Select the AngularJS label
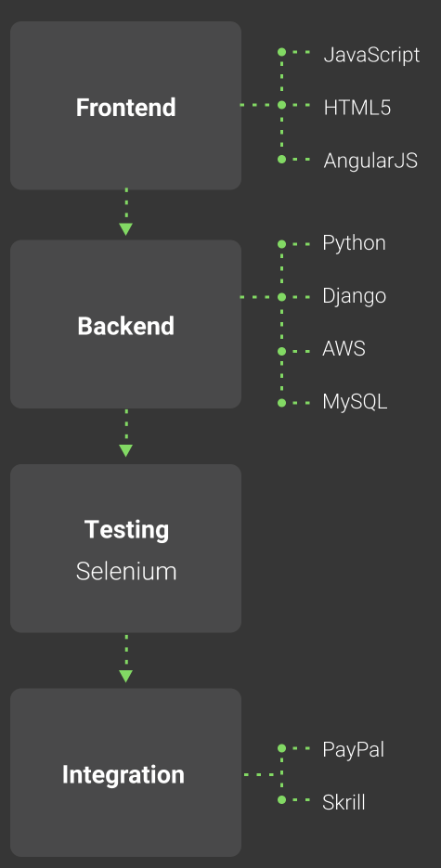The height and width of the screenshot is (868, 441). click(x=370, y=162)
